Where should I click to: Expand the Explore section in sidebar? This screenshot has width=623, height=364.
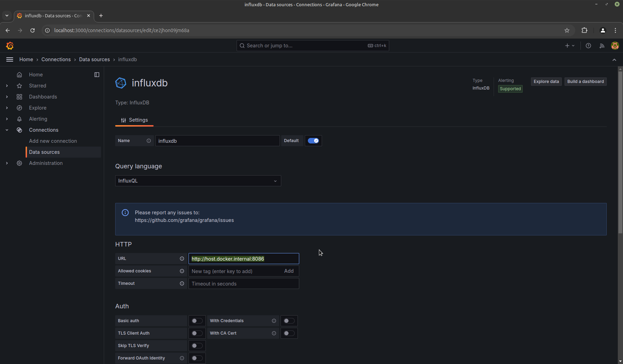tap(7, 108)
